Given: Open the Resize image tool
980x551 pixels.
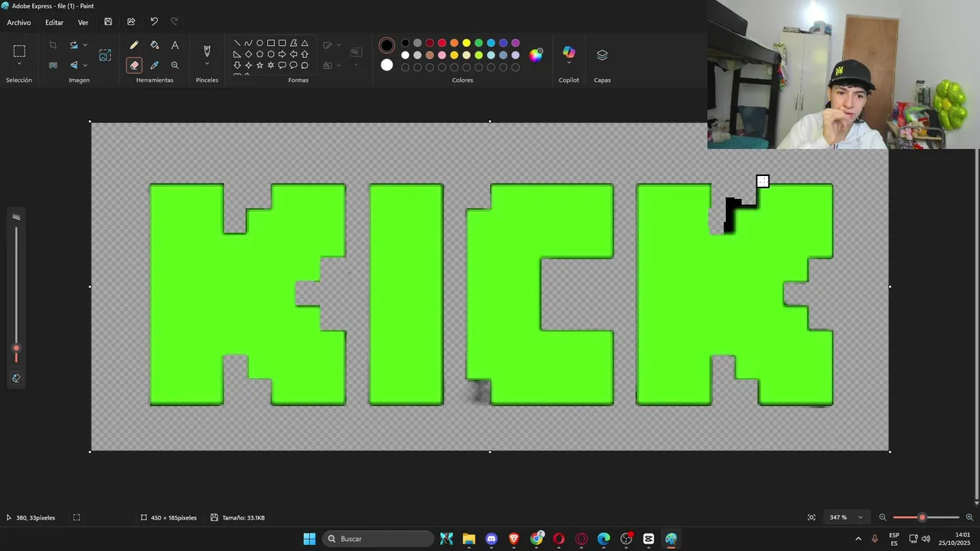Looking at the screenshot, I should pyautogui.click(x=105, y=55).
